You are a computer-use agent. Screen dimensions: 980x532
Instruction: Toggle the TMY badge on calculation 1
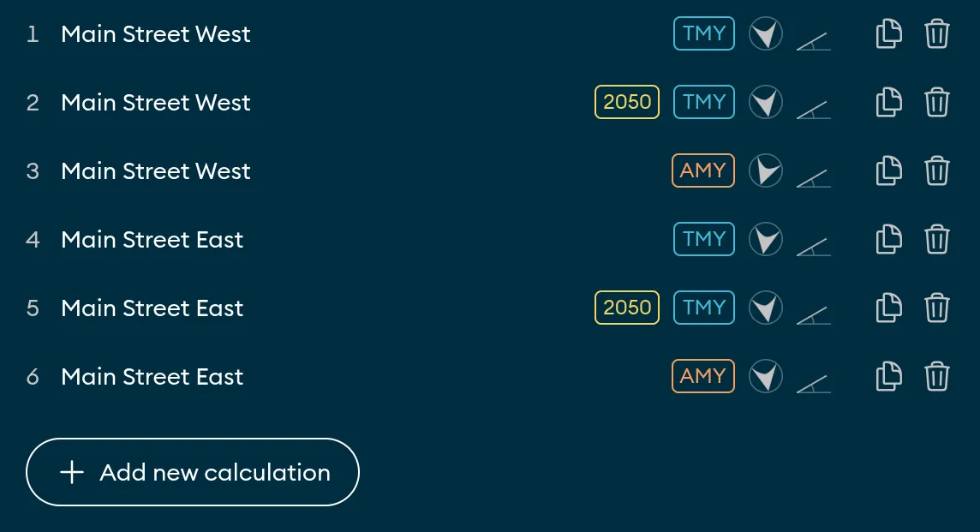point(703,33)
